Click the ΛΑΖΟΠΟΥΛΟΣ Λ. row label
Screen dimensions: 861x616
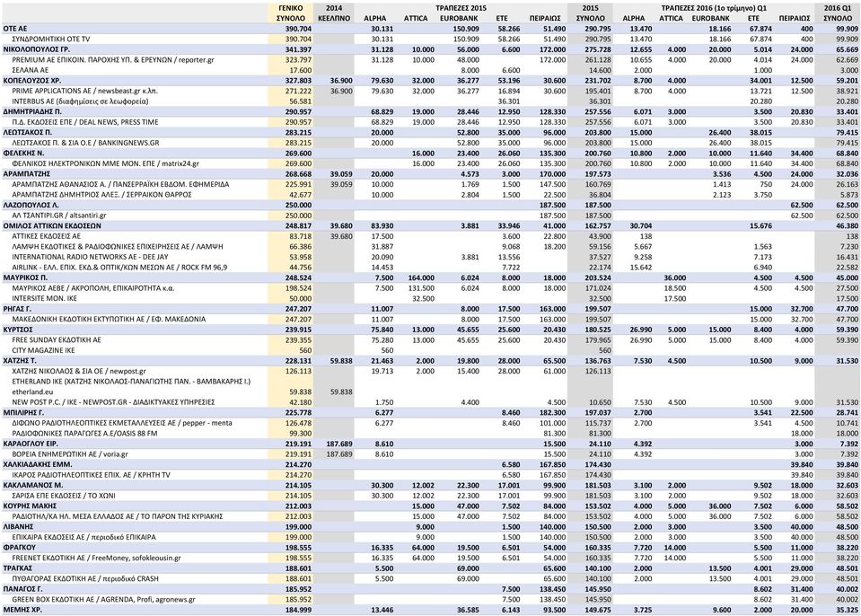(31, 205)
